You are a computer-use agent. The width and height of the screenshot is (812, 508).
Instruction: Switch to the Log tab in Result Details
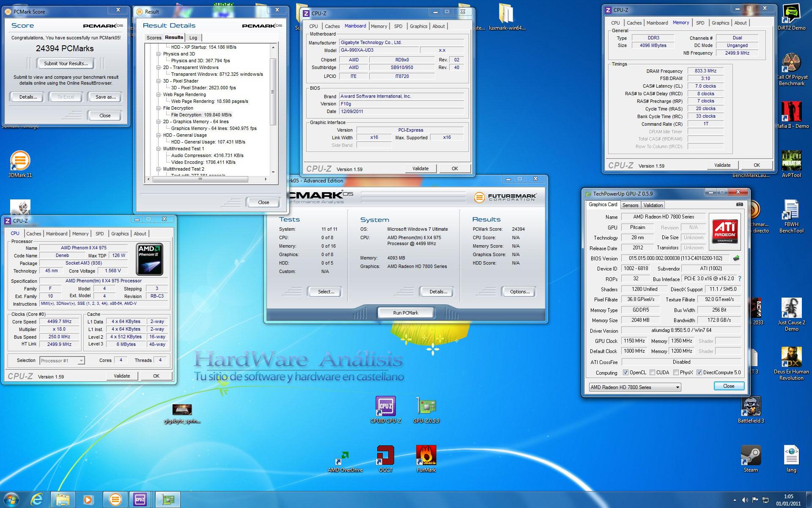(193, 38)
